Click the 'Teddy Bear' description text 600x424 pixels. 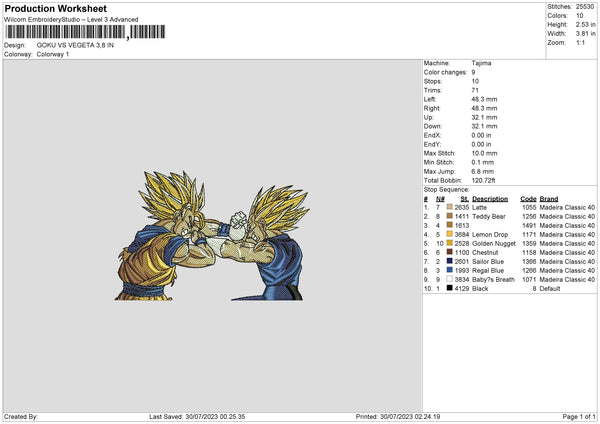(489, 217)
